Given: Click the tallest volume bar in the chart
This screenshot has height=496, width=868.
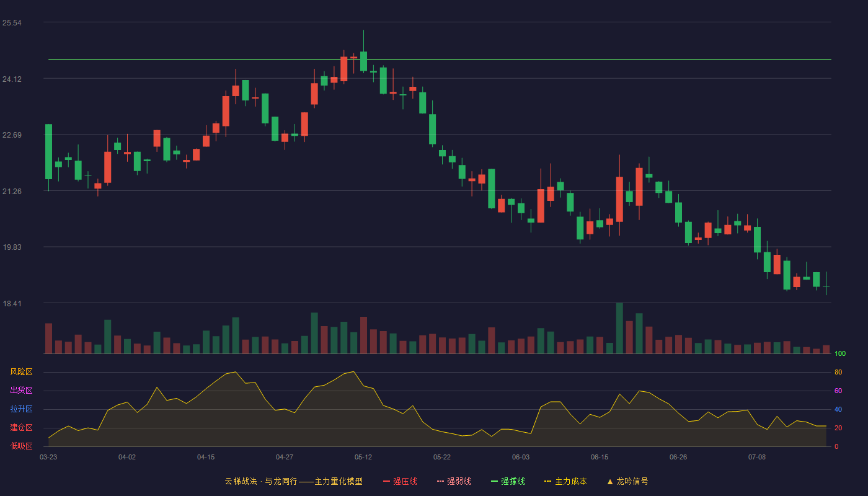Looking at the screenshot, I should (x=619, y=328).
